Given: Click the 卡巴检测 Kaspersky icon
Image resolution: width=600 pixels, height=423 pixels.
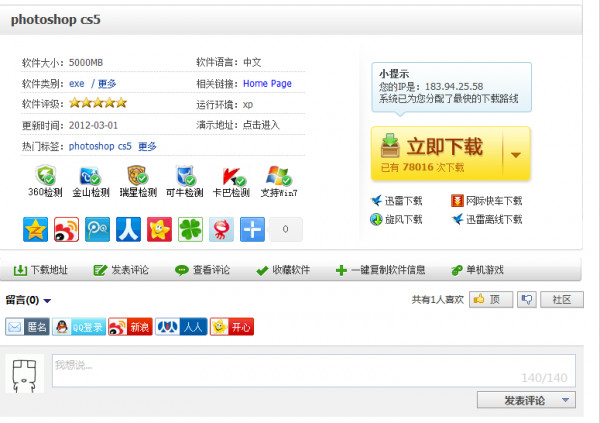Looking at the screenshot, I should point(234,176).
